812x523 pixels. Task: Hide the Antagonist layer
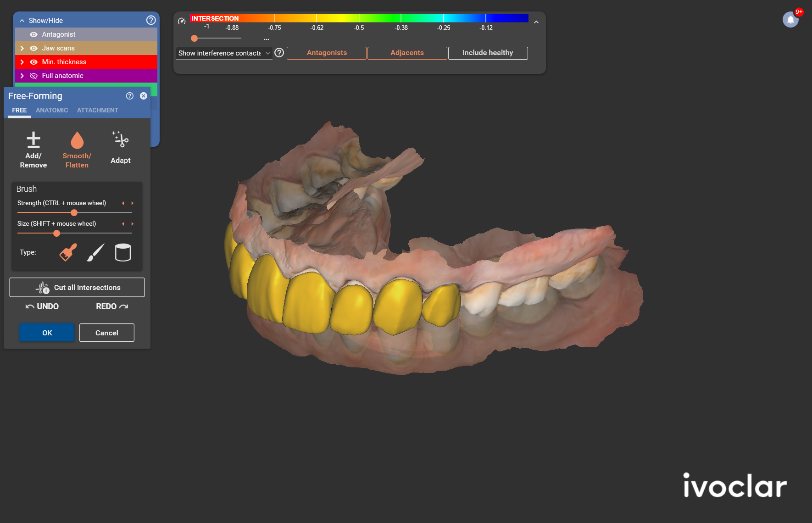coord(33,34)
